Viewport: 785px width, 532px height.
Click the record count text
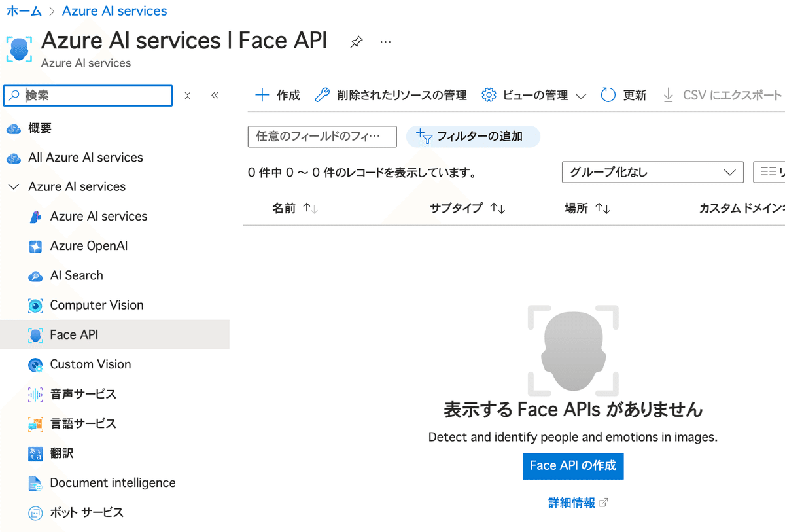[362, 173]
